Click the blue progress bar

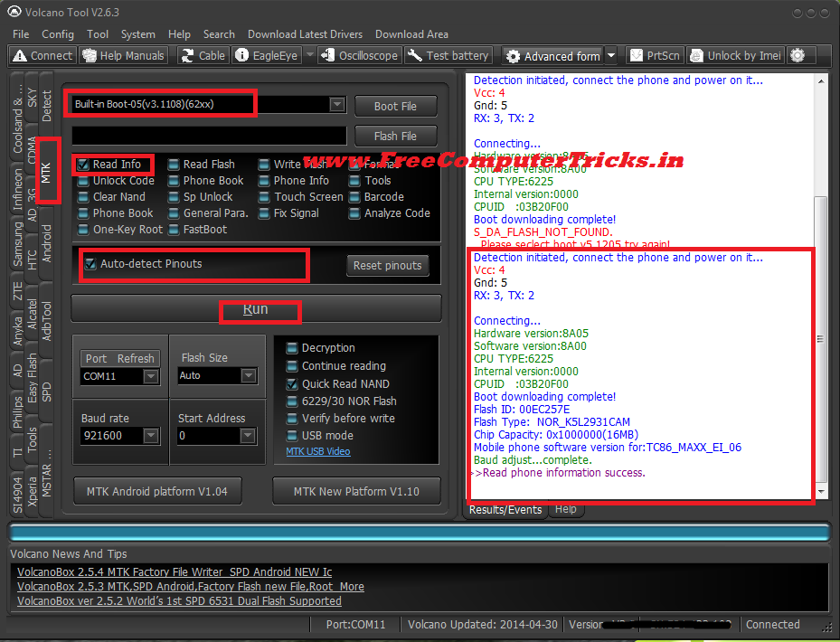tap(420, 533)
